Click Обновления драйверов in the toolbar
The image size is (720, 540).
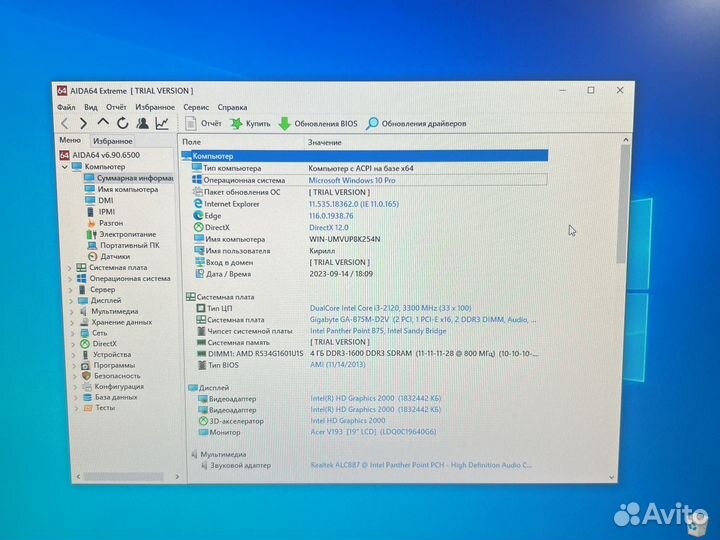[416, 124]
